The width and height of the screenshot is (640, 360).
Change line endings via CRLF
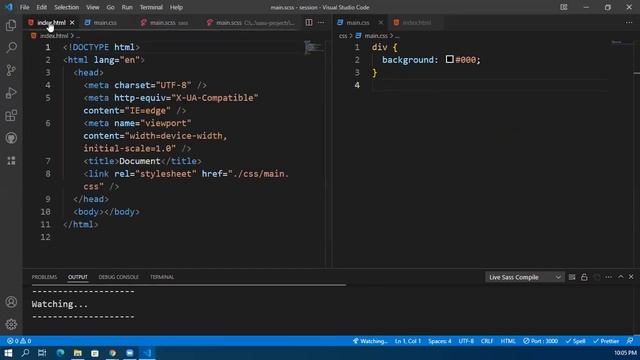[x=487, y=341]
